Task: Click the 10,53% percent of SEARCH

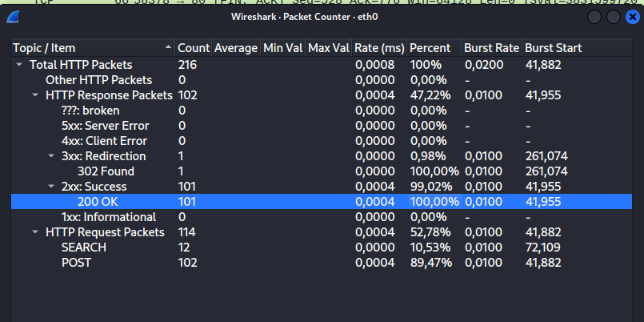Action: click(x=430, y=248)
